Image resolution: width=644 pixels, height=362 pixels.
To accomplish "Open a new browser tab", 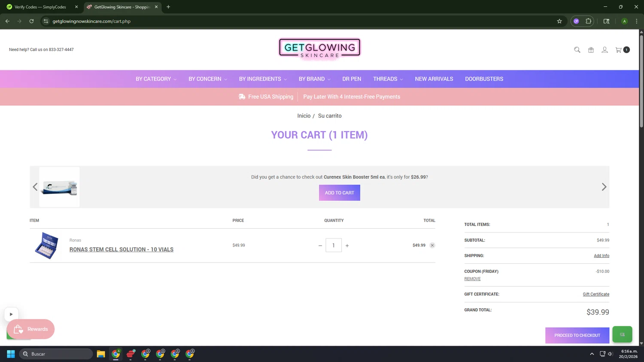I will tap(168, 7).
